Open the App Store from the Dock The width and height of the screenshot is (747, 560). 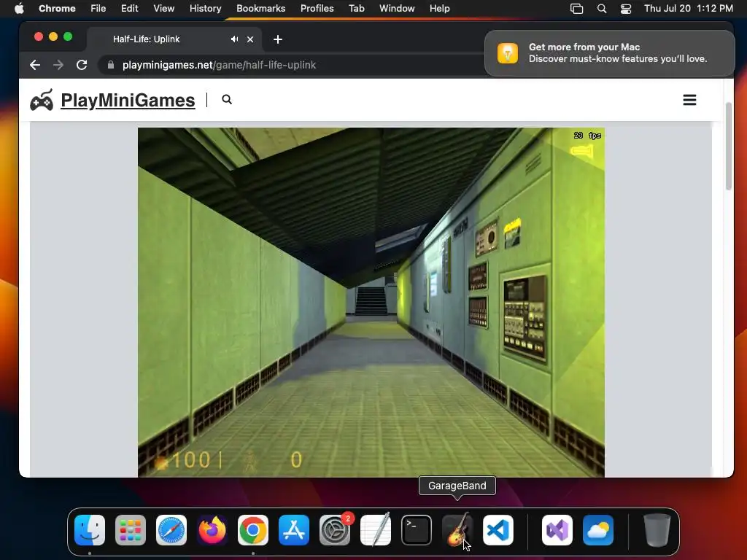pos(294,530)
